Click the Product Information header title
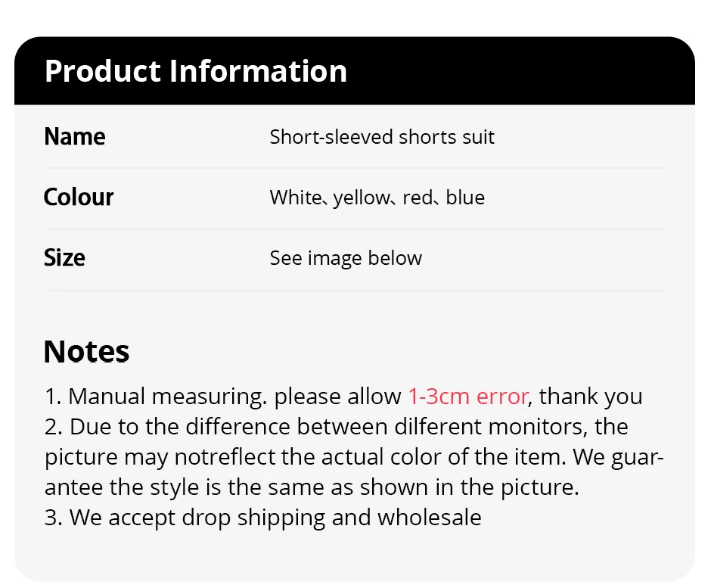711x588 pixels. click(196, 71)
